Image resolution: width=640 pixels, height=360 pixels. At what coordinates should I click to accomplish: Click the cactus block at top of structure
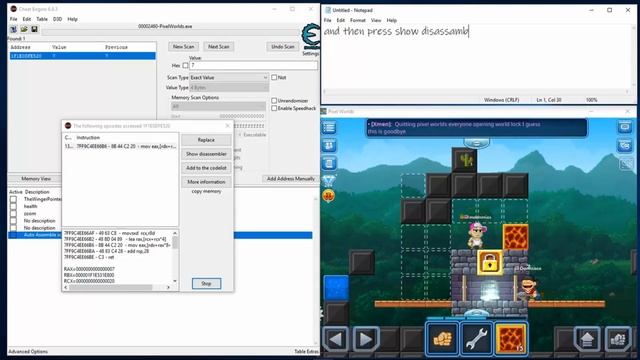[464, 160]
